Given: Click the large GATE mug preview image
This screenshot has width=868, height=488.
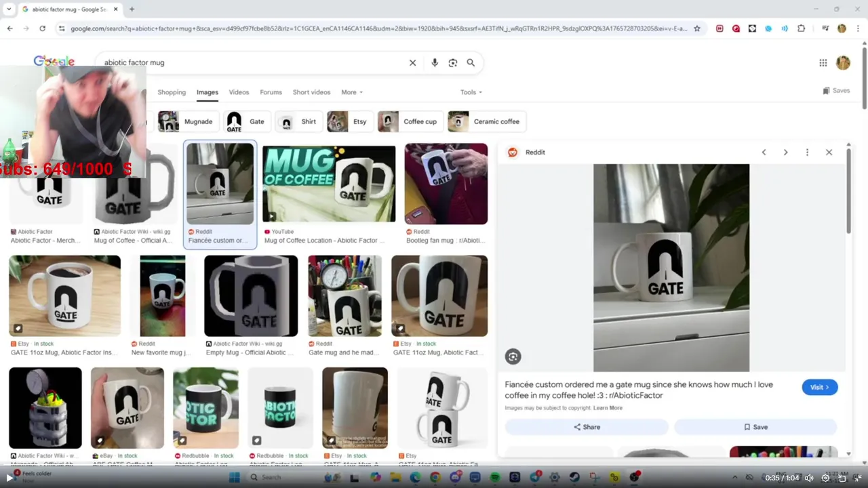Looking at the screenshot, I should [x=671, y=268].
